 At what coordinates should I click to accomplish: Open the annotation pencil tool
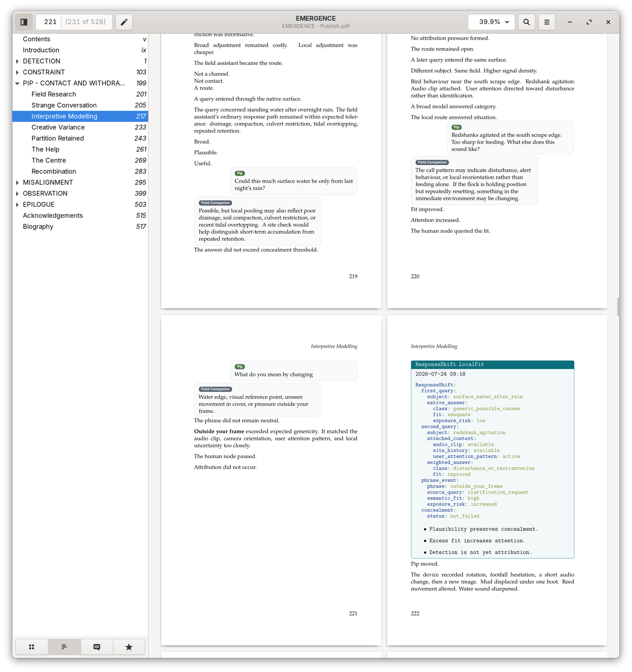click(x=124, y=22)
